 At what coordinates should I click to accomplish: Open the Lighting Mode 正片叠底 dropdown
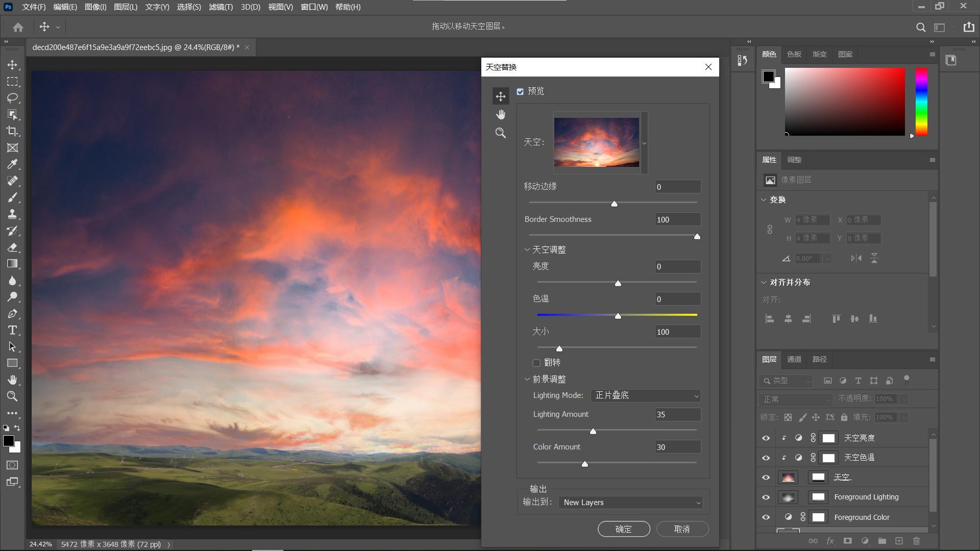(645, 395)
